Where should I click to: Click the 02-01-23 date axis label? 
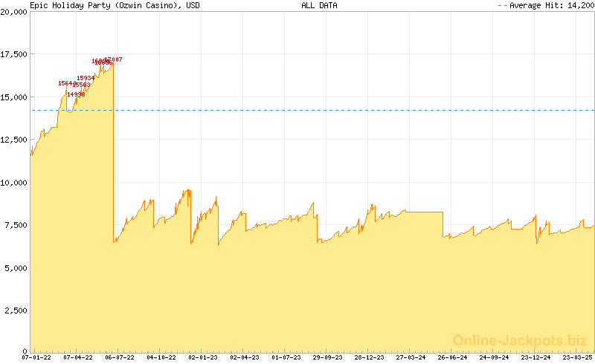(x=202, y=357)
